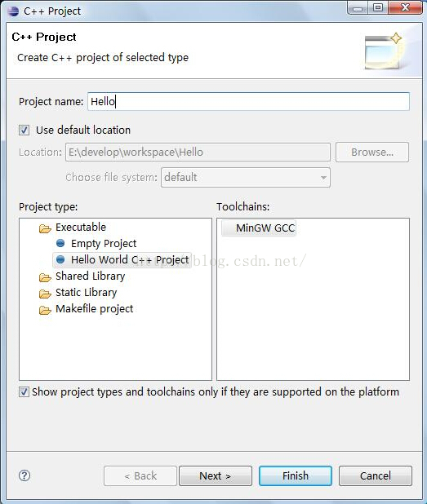427x504 pixels.
Task: Click the Executable folder icon
Action: [x=45, y=228]
